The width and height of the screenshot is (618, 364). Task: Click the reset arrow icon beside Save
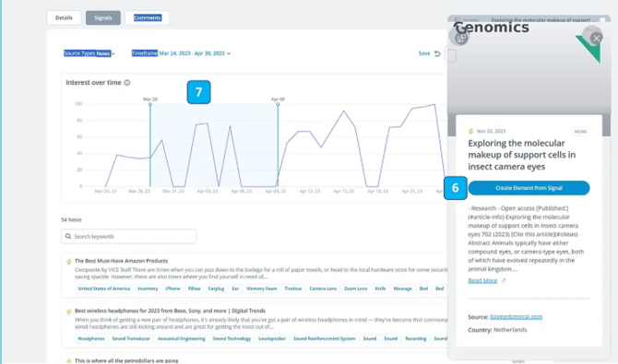point(437,53)
